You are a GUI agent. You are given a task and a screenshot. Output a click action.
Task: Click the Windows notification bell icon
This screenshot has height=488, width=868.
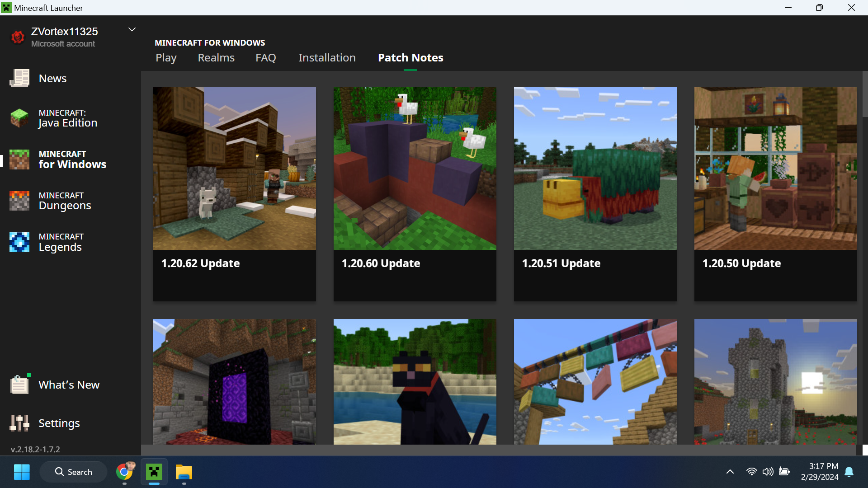point(849,472)
